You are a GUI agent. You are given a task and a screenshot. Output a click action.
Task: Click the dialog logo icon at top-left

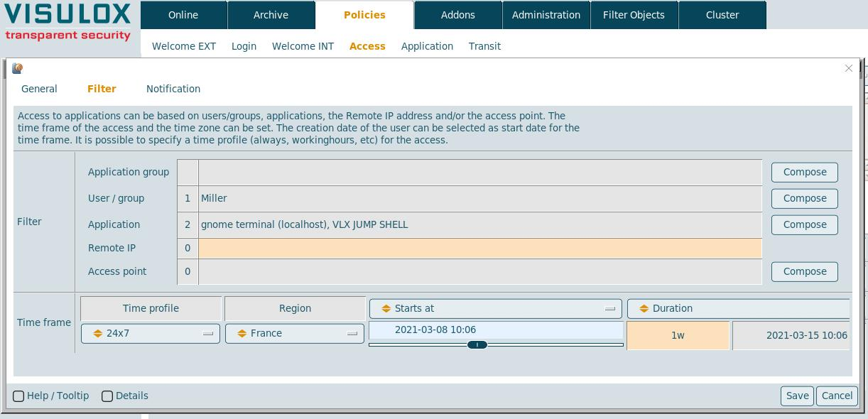[18, 69]
